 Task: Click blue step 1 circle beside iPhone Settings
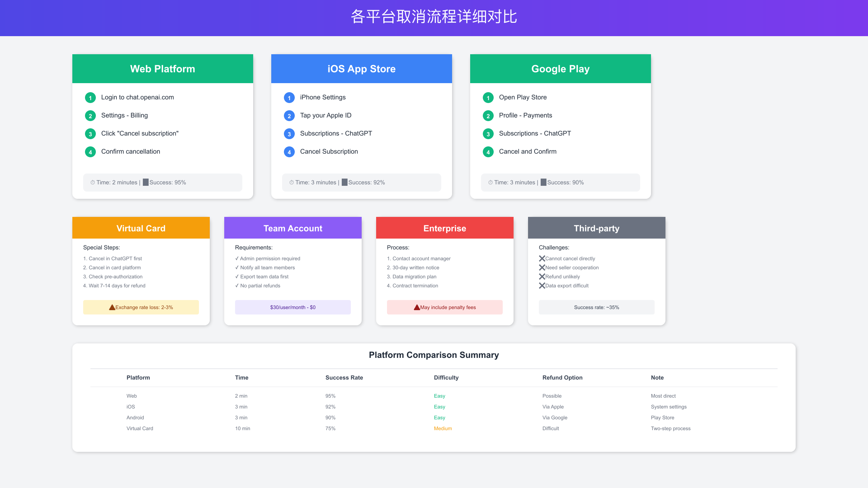pyautogui.click(x=289, y=98)
